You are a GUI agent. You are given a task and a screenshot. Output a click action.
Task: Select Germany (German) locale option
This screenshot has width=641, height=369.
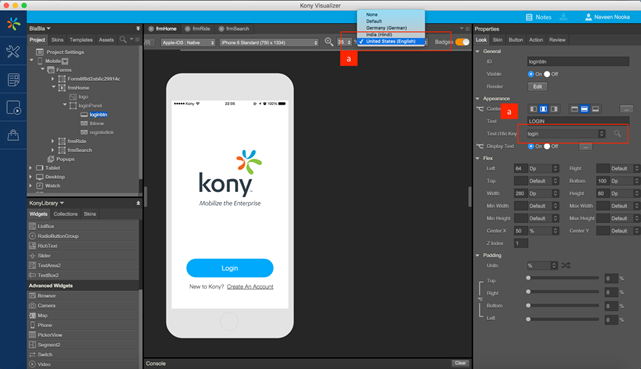[391, 28]
